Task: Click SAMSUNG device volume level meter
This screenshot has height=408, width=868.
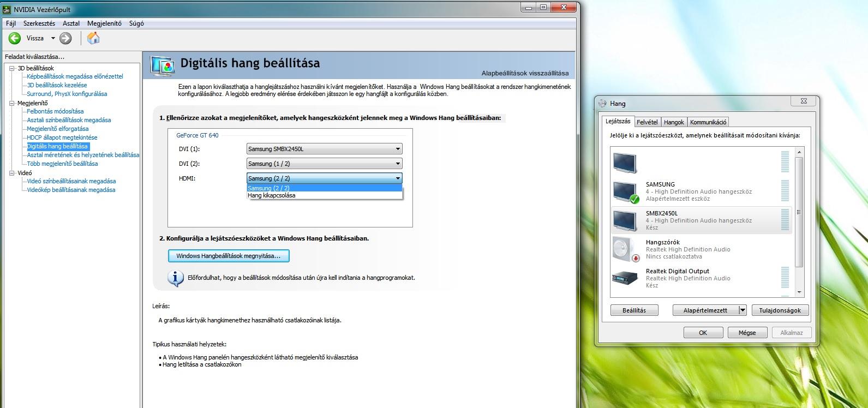Action: [785, 191]
